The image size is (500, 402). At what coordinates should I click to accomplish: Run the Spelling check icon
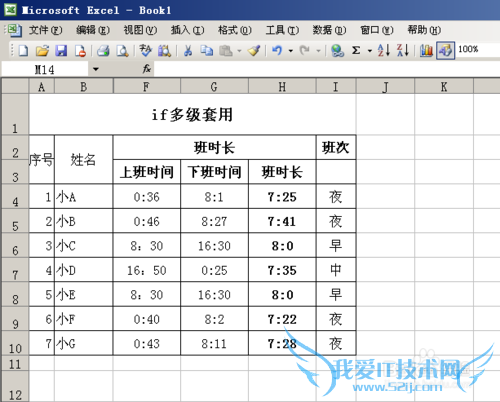click(145, 51)
